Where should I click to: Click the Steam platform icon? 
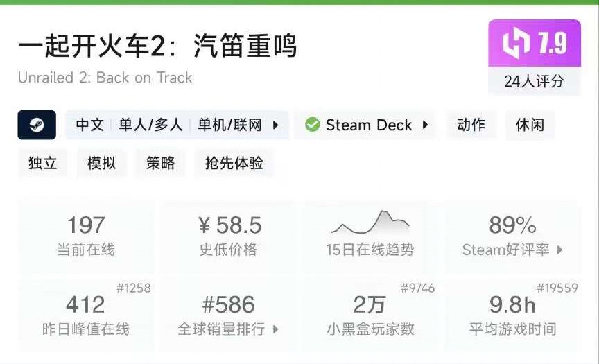(37, 125)
